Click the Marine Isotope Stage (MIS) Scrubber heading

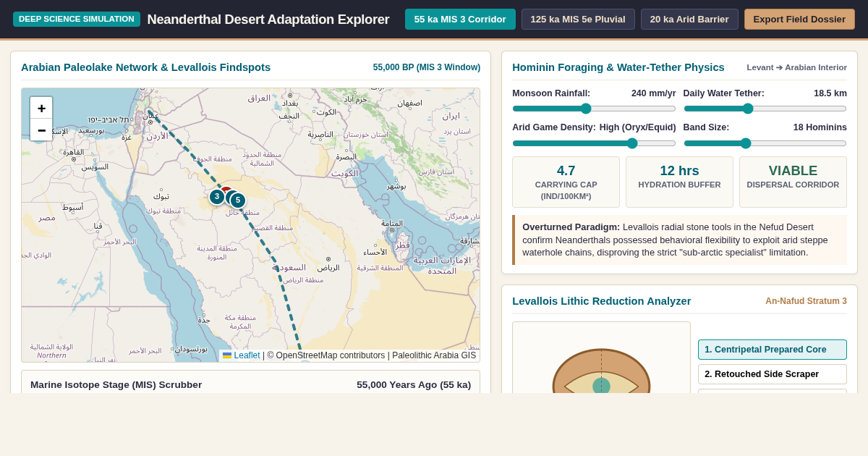(x=116, y=385)
